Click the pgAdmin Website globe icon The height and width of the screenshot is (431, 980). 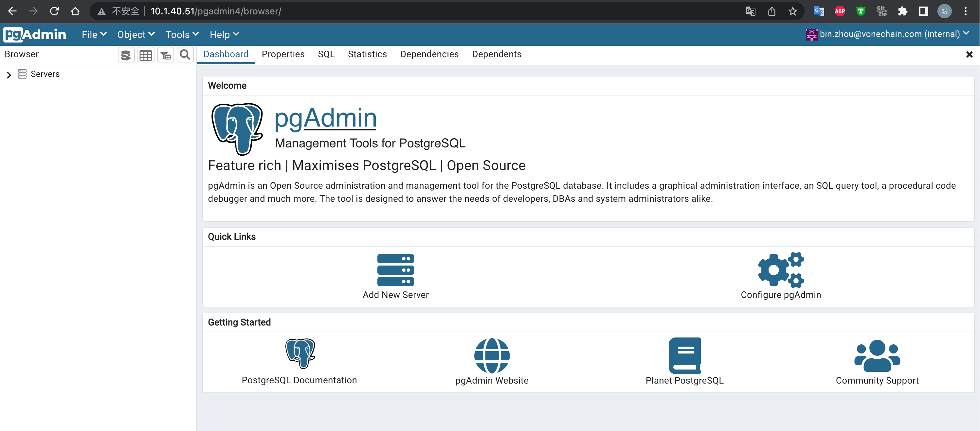492,355
